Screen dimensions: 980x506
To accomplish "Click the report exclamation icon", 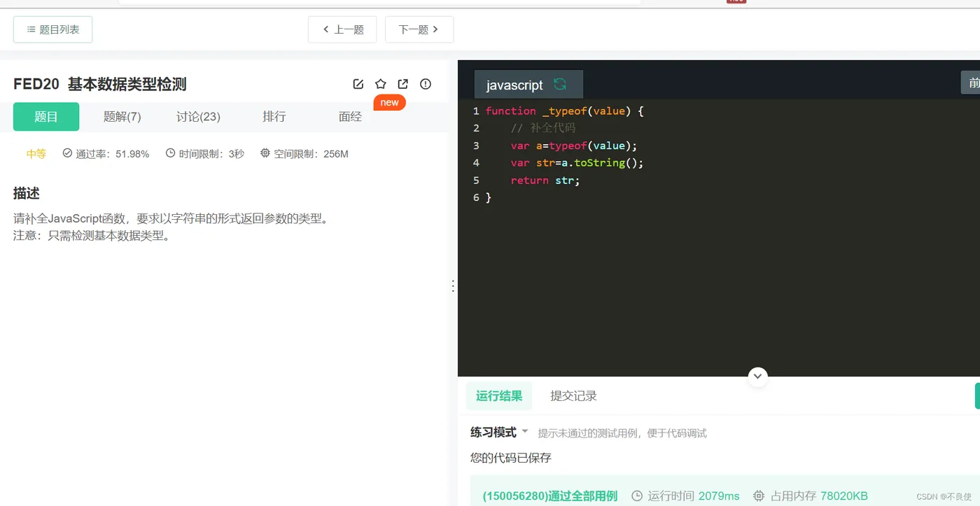I will [x=426, y=84].
